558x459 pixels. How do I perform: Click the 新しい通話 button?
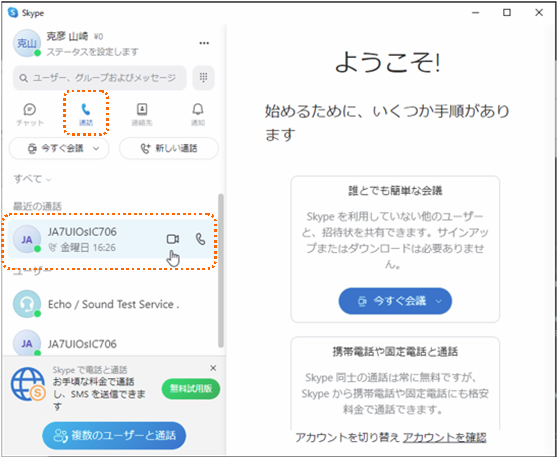169,148
